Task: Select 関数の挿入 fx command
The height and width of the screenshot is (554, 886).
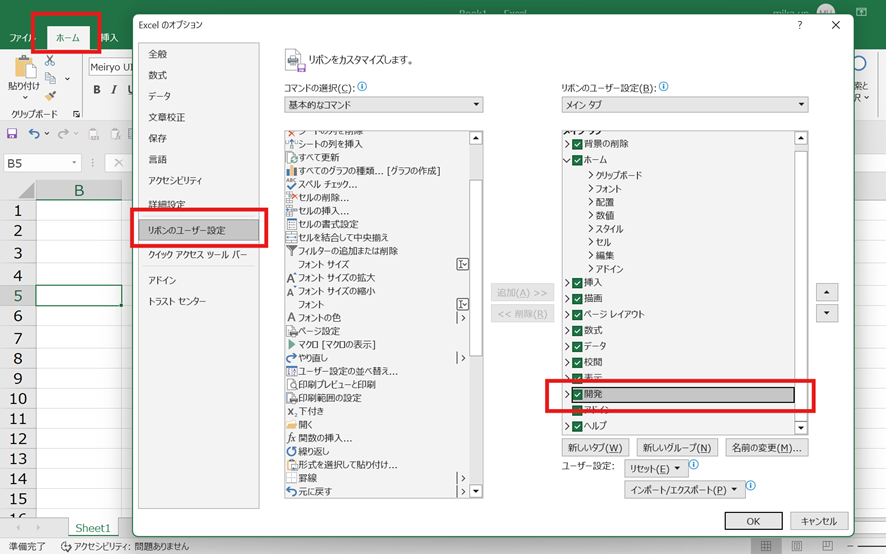Action: click(x=325, y=438)
